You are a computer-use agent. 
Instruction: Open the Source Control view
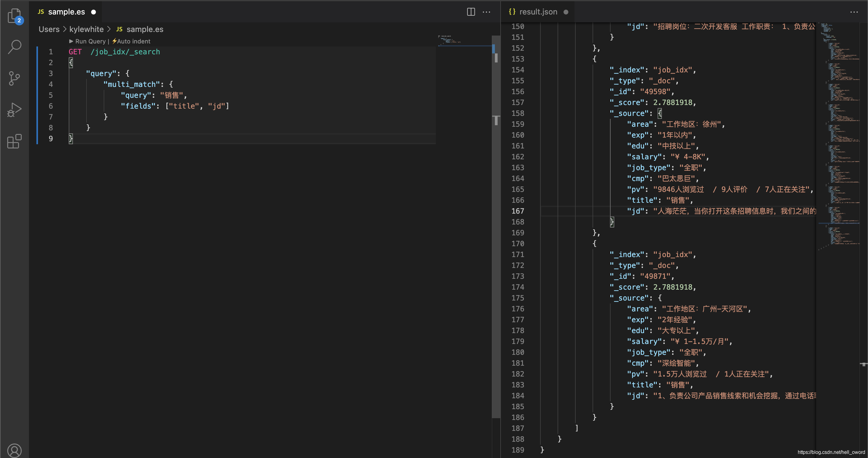(x=14, y=78)
